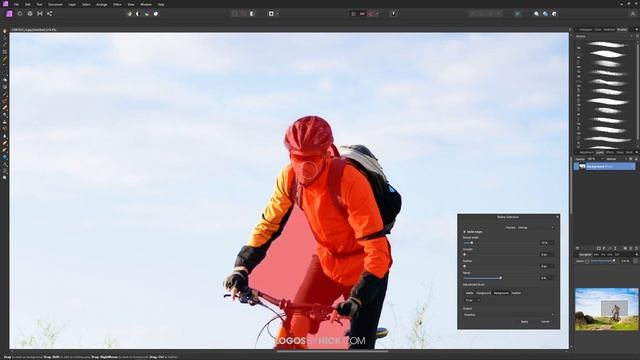Click Apply in Refine Selection dialog
Image resolution: width=640 pixels, height=360 pixels.
click(x=524, y=322)
